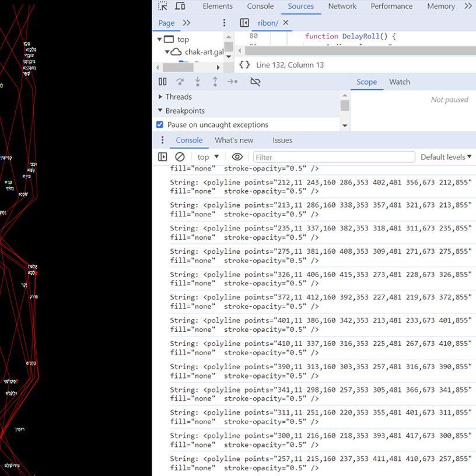The width and height of the screenshot is (476, 476).
Task: Open the top JavaScript context dropdown
Action: [x=208, y=157]
